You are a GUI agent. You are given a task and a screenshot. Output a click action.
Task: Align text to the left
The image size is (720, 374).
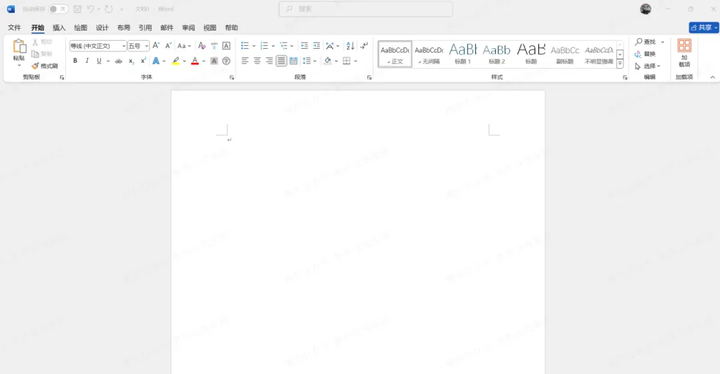click(x=245, y=61)
